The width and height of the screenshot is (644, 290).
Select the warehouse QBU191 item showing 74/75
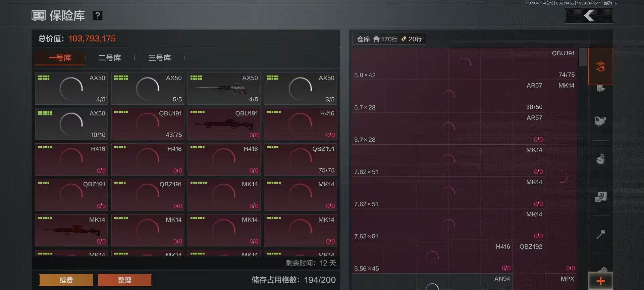point(465,64)
